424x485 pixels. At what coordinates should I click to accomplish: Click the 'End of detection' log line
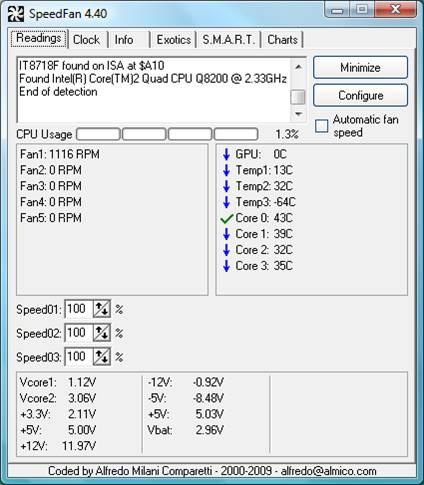(58, 92)
